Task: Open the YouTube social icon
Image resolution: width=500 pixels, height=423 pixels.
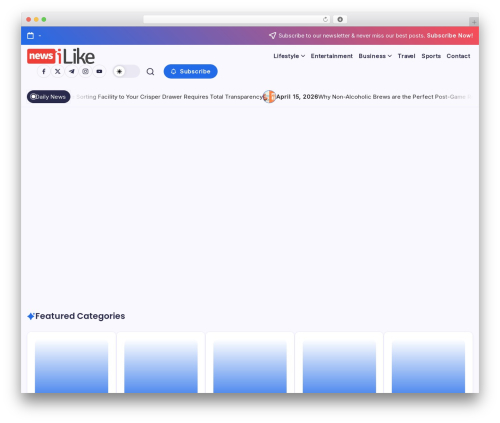Action: coord(99,71)
